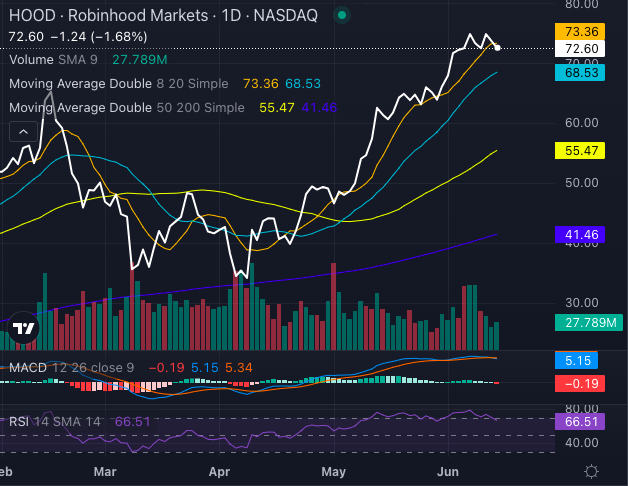Click the May label on time axis
The image size is (628, 486).
point(333,472)
